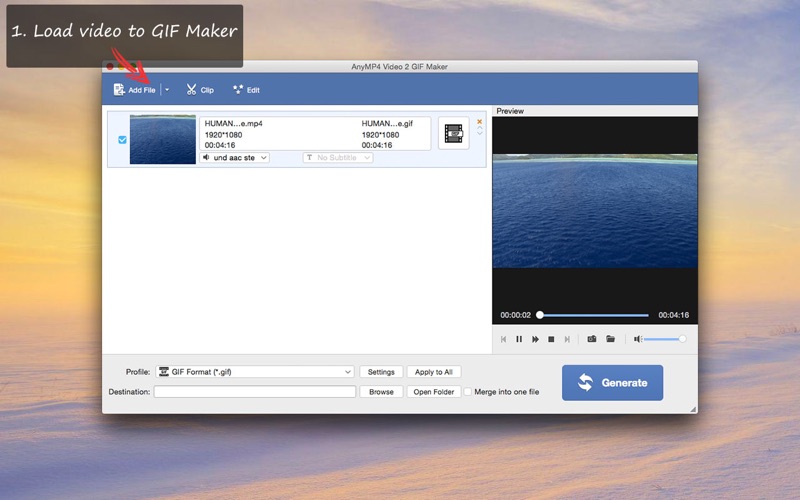Open the Edit effects tool
The height and width of the screenshot is (500, 800).
click(x=238, y=90)
